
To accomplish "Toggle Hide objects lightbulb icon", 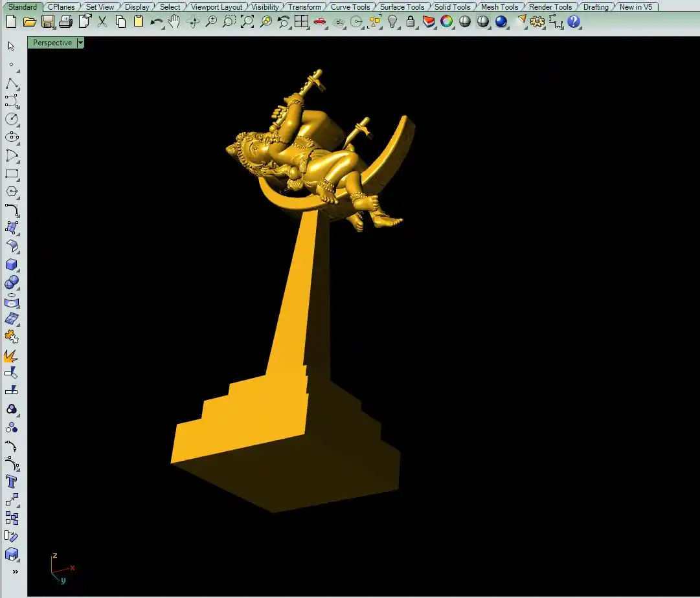I will pos(392,21).
